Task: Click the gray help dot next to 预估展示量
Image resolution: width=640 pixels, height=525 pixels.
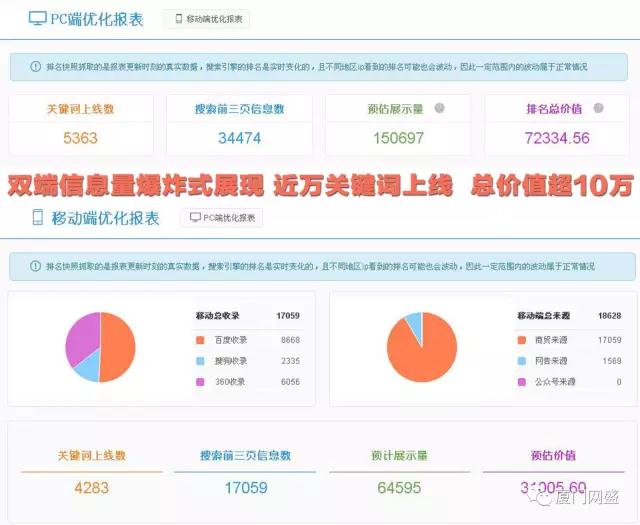Action: [x=439, y=108]
